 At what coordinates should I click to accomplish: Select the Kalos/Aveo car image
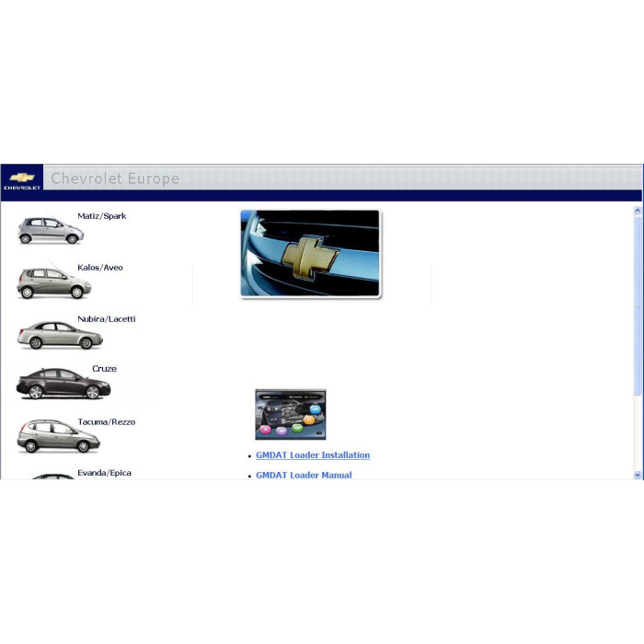pos(53,283)
